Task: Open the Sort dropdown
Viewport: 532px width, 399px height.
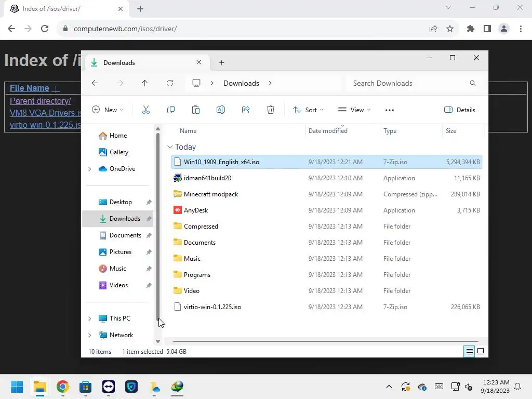Action: (x=308, y=110)
